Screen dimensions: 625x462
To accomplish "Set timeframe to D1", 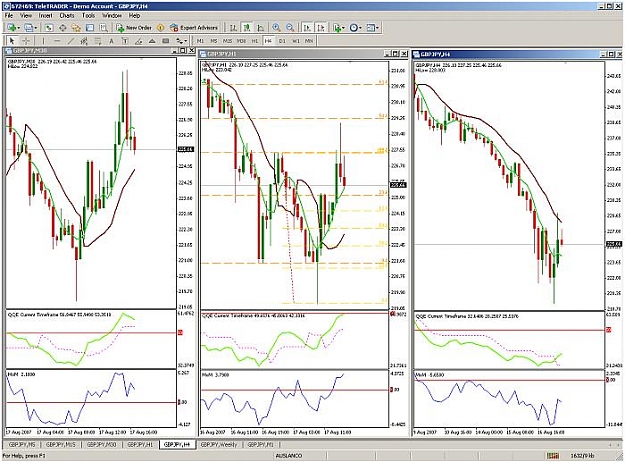I will click(x=282, y=41).
